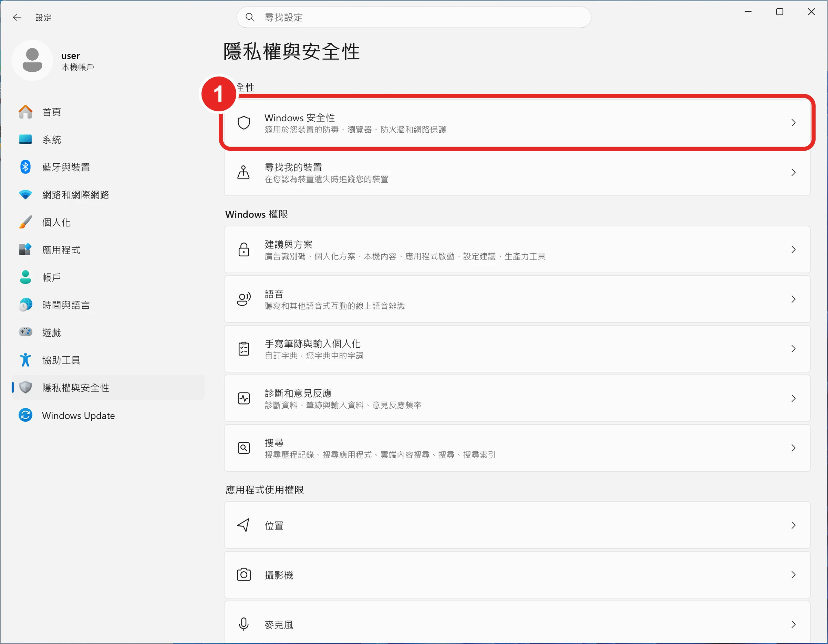Click the Windows Update sync icon
Viewport: 828px width, 644px height.
[x=25, y=415]
